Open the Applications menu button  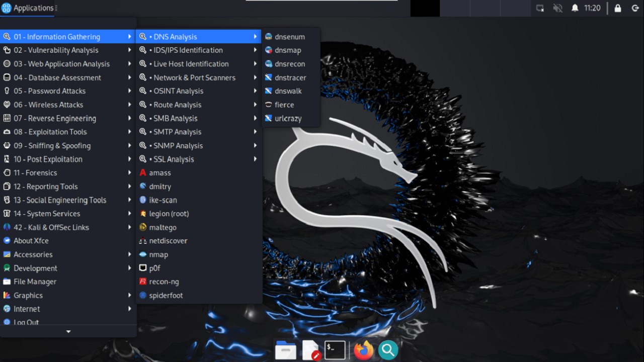[x=28, y=8]
